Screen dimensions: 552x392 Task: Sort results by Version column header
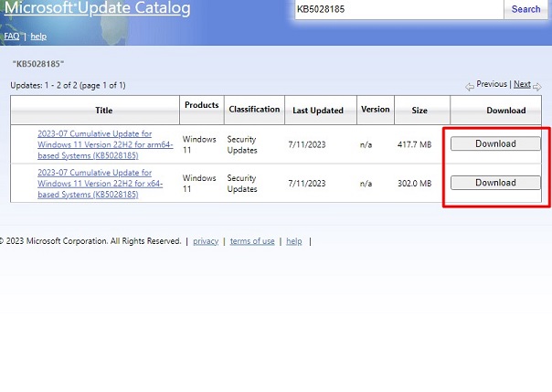pos(376,110)
